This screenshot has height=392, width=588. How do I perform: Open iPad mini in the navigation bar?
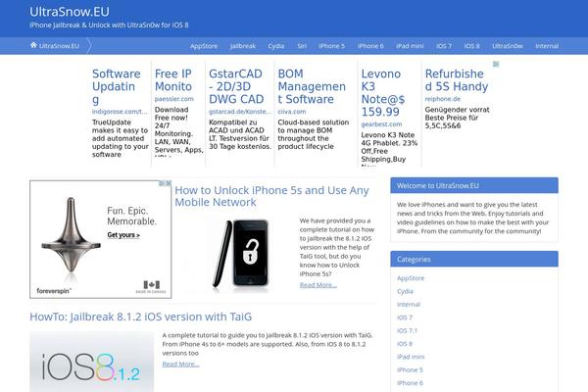[410, 46]
